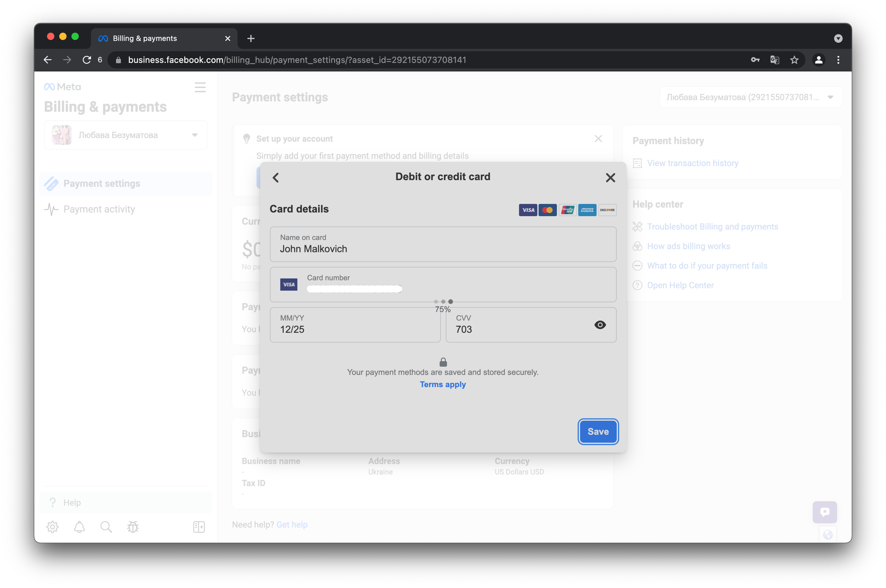Select Payment settings in sidebar

102,183
